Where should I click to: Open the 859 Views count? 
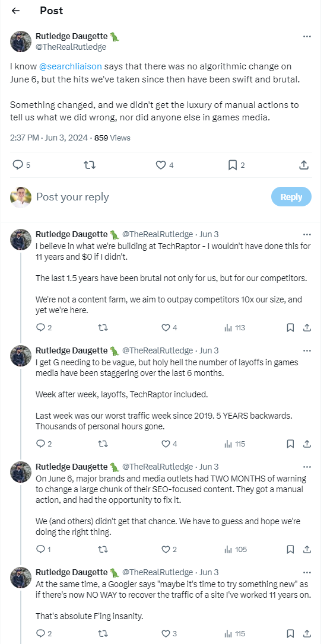[112, 138]
